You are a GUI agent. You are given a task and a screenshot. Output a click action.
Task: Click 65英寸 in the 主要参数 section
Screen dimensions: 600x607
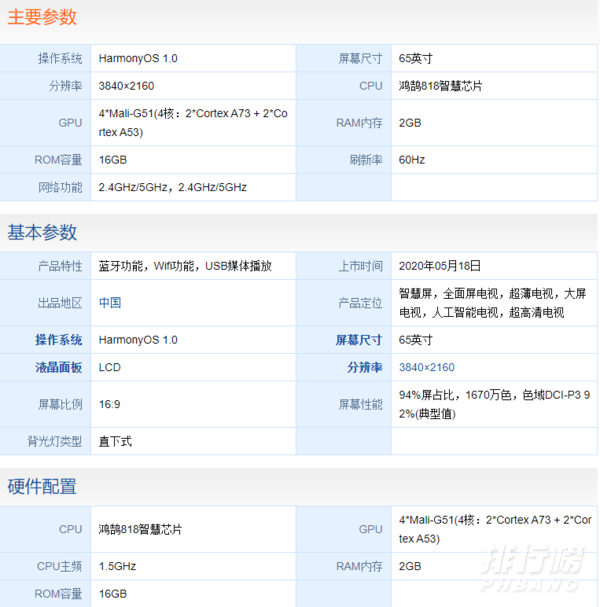tap(415, 58)
